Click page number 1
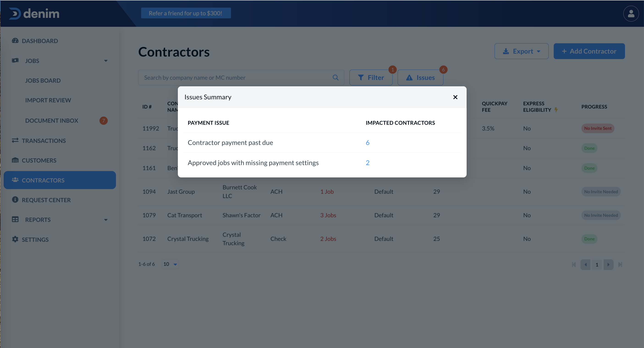This screenshot has width=644, height=348. [597, 265]
